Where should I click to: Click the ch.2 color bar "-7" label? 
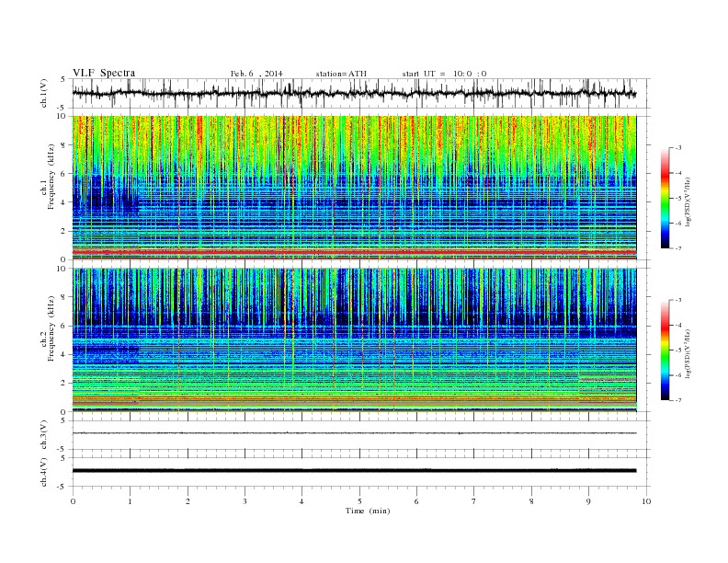click(x=678, y=400)
